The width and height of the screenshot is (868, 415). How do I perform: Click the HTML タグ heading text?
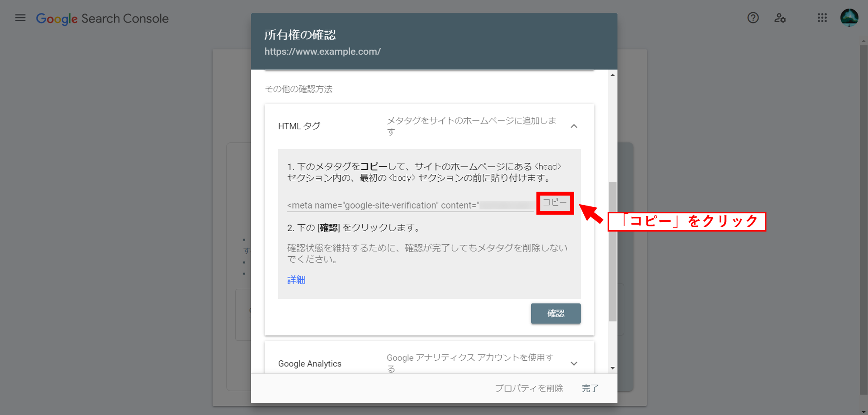pyautogui.click(x=299, y=126)
